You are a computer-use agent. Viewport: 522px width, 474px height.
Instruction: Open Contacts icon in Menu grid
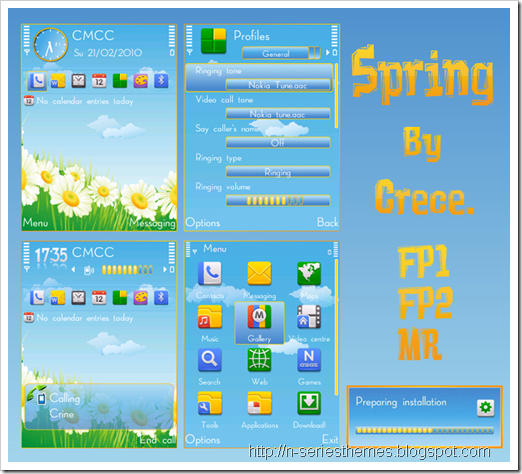tap(210, 273)
